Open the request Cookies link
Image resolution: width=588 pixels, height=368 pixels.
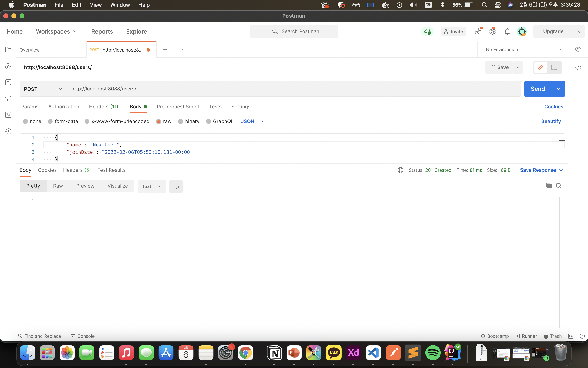(553, 107)
